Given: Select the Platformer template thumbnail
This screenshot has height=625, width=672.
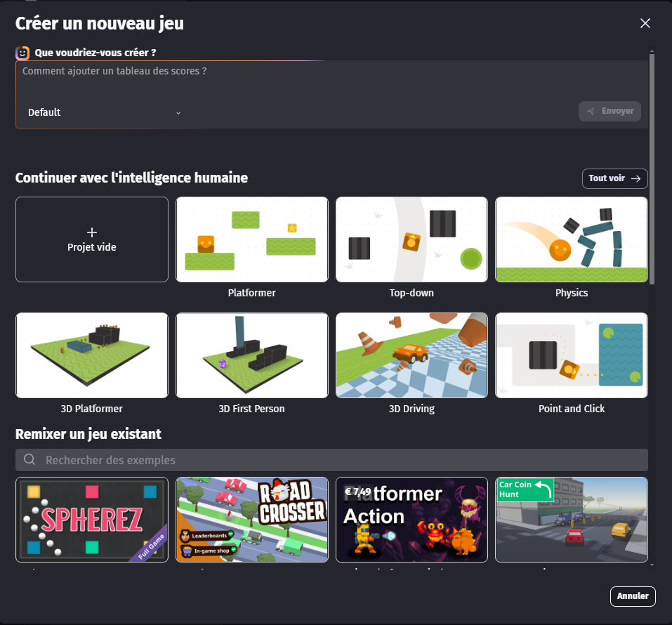Looking at the screenshot, I should (251, 239).
